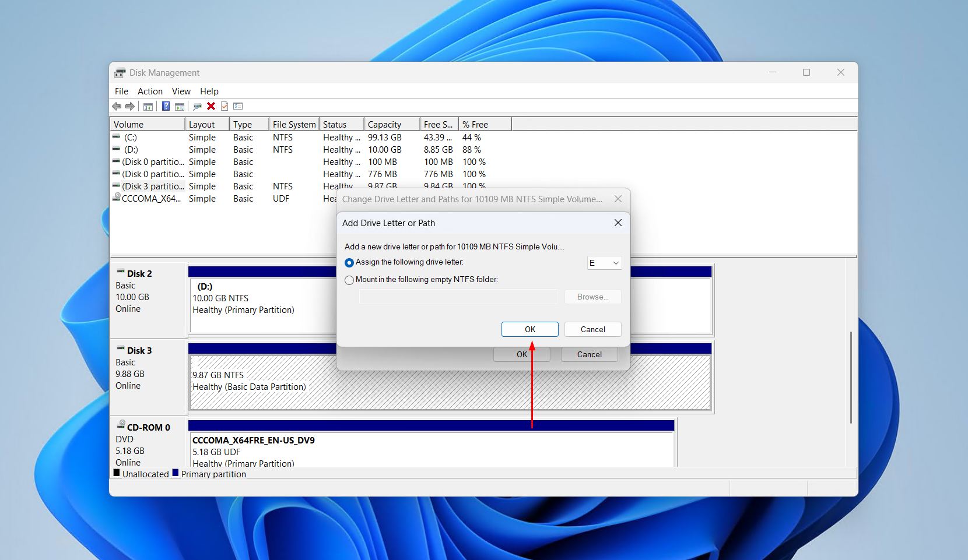Open the File menu

pyautogui.click(x=121, y=91)
